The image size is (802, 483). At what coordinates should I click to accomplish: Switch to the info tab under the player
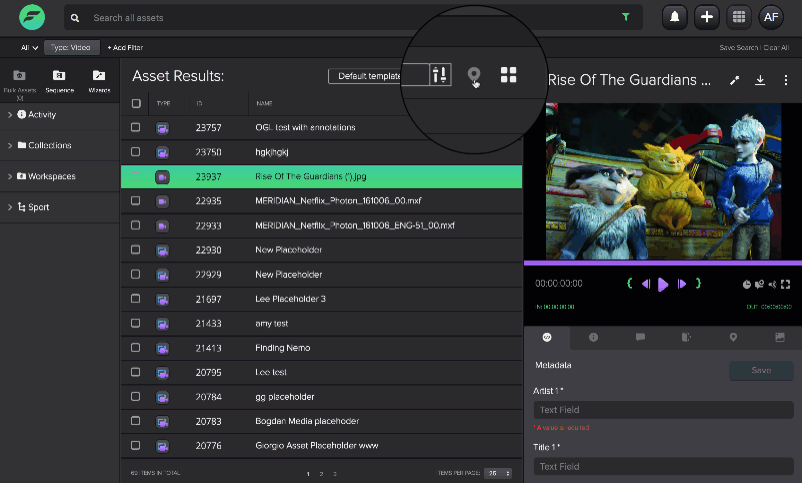click(593, 338)
